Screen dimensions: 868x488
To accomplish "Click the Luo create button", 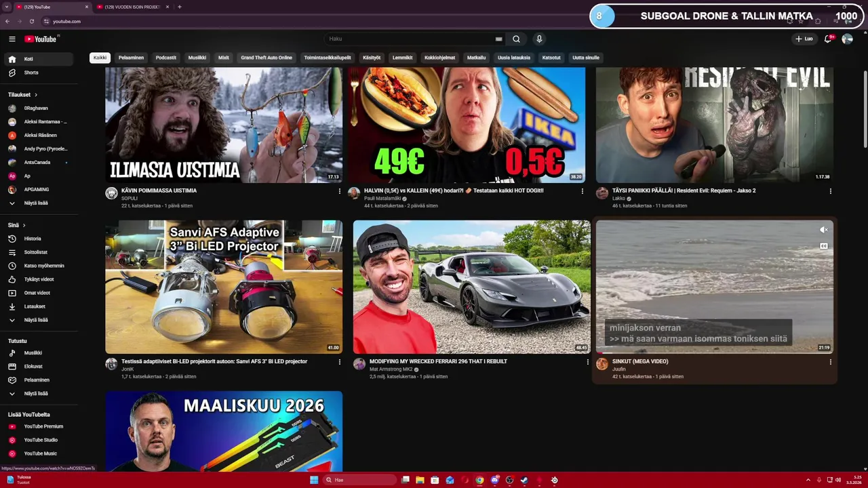I will [804, 39].
